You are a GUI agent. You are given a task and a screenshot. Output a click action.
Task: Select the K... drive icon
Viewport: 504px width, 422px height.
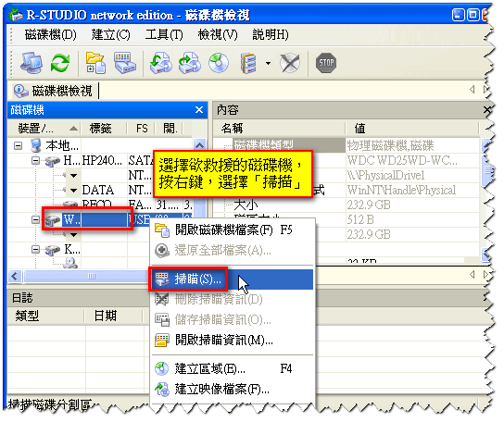point(52,250)
